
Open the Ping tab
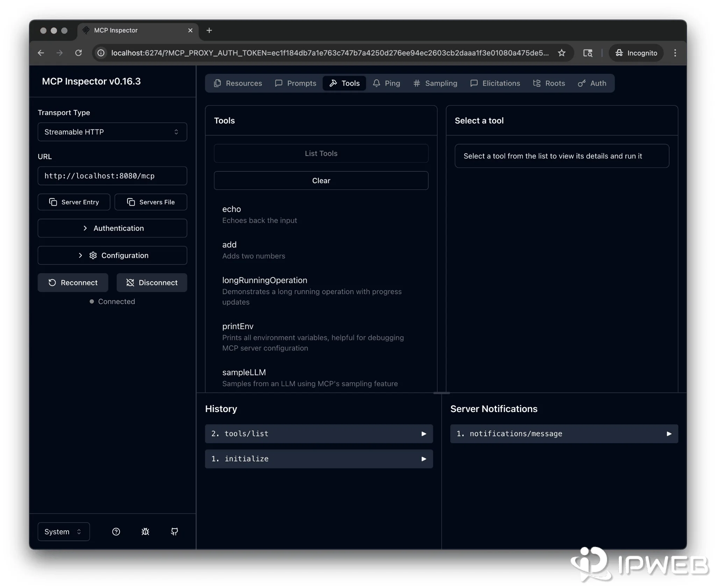pos(386,83)
